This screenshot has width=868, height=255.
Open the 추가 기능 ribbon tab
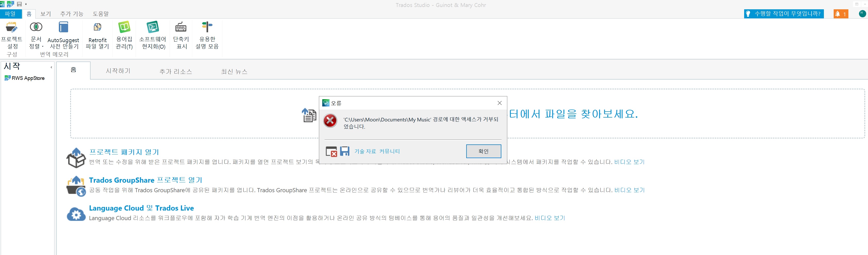pyautogui.click(x=72, y=14)
